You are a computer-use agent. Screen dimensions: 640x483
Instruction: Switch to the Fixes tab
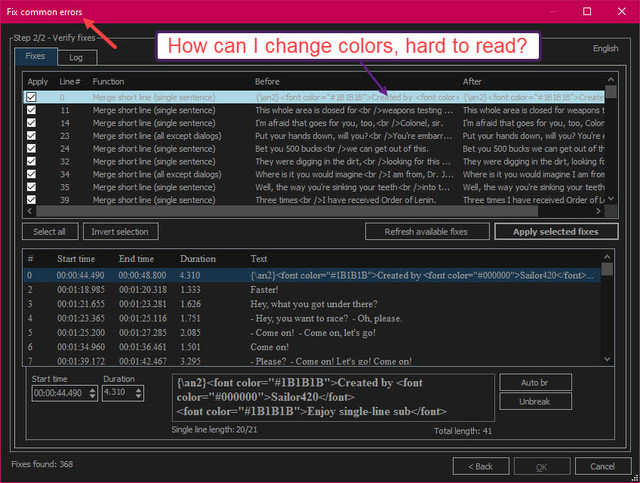[36, 56]
